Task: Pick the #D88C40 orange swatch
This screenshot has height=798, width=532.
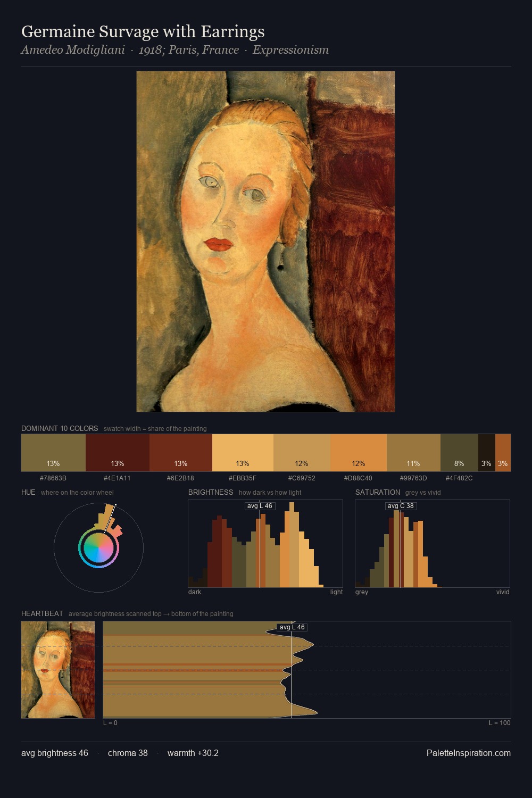Action: click(359, 453)
